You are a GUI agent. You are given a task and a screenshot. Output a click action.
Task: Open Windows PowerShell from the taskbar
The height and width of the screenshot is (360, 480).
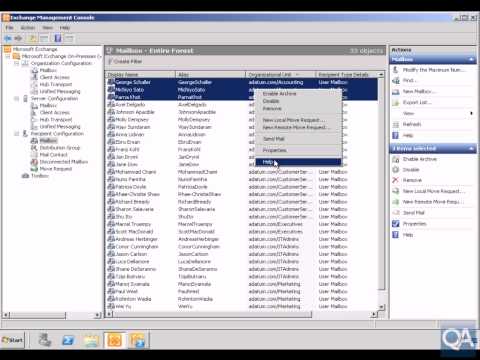coord(68,340)
